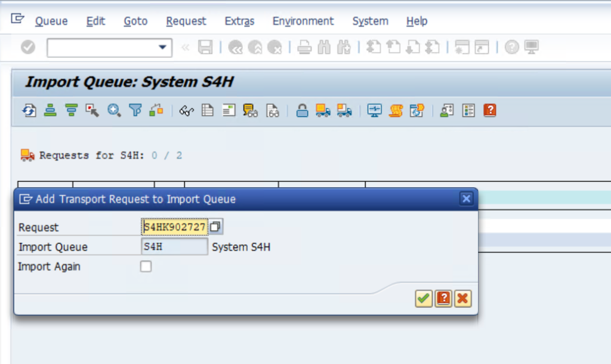Click the Import Queue field showing S4H
Screen dimensions: 611x364
click(x=173, y=246)
